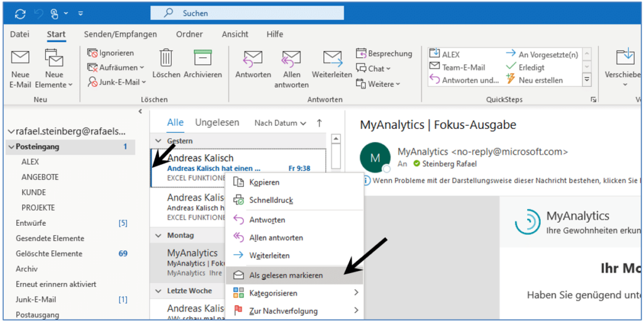Image resolution: width=644 pixels, height=322 pixels.
Task: Choose Kopieren in context menu
Action: [x=294, y=182]
